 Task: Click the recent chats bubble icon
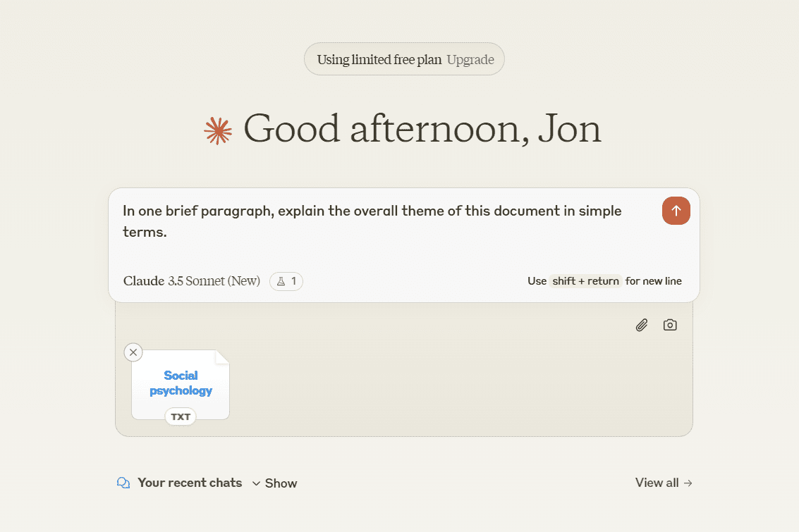(123, 483)
